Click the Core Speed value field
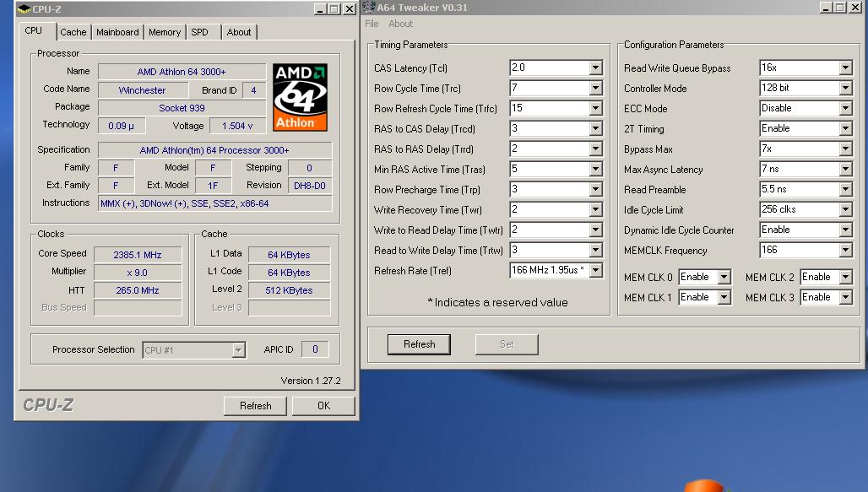The image size is (868, 492). [138, 255]
